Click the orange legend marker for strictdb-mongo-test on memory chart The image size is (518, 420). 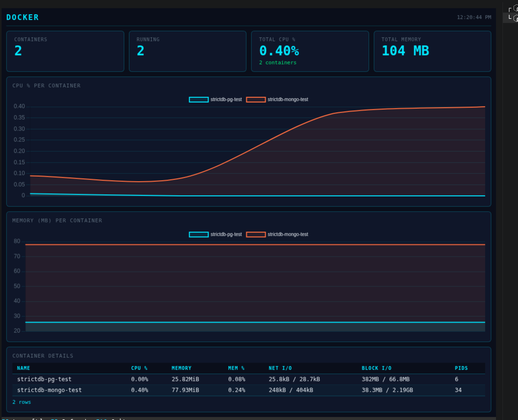255,234
